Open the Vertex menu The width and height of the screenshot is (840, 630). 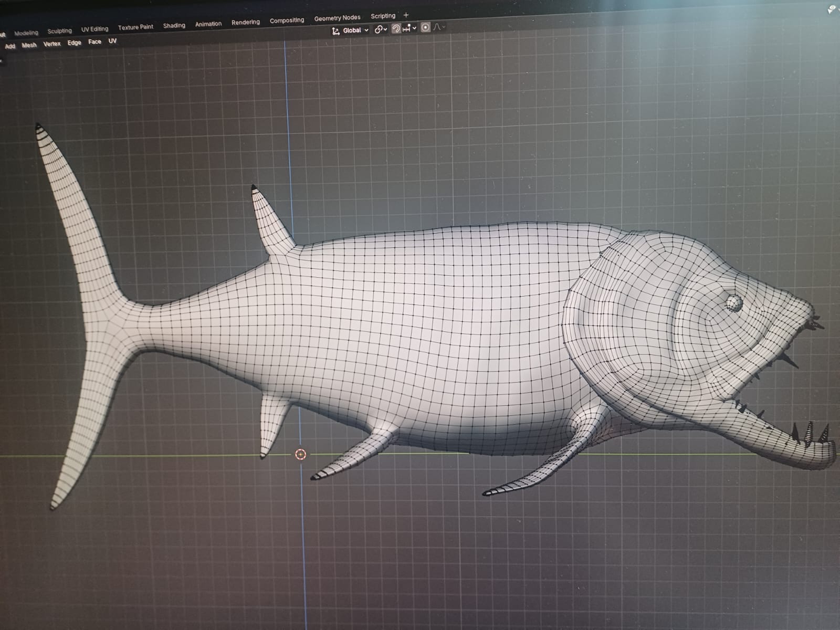[x=52, y=44]
